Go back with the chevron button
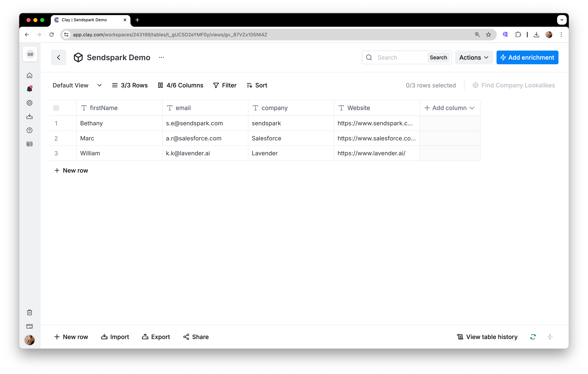 click(x=59, y=58)
